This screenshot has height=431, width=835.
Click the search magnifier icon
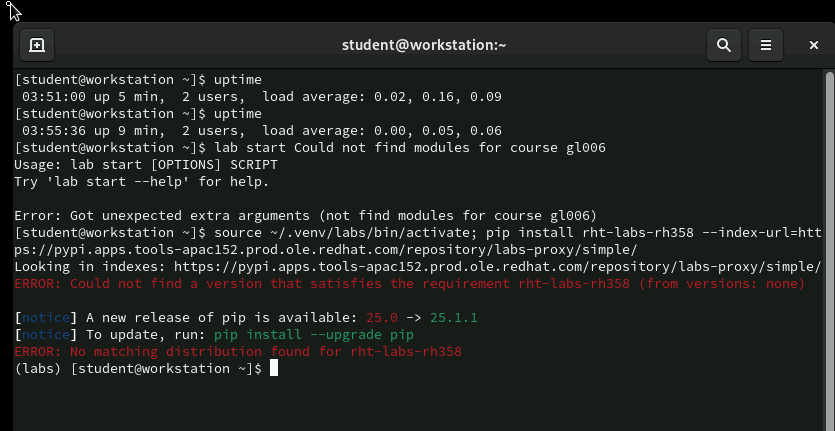click(723, 45)
